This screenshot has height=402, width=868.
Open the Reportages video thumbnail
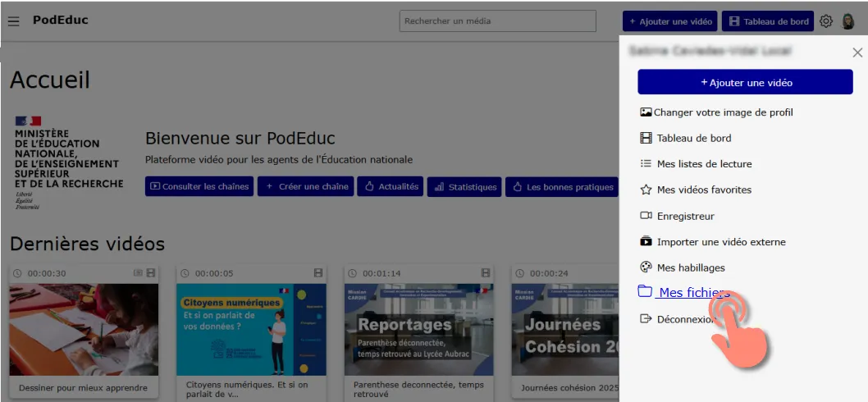419,329
